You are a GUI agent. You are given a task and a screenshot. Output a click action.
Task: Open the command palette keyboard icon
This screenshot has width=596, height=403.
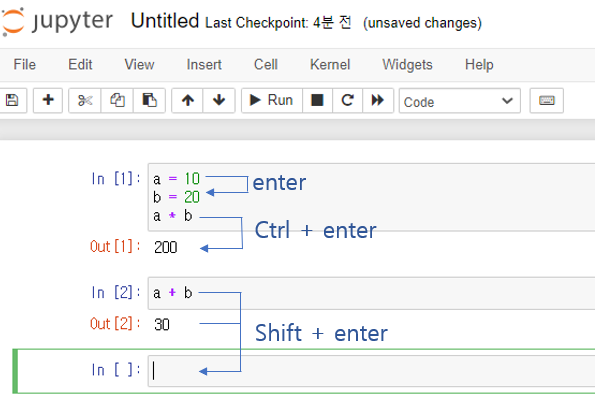tap(547, 100)
